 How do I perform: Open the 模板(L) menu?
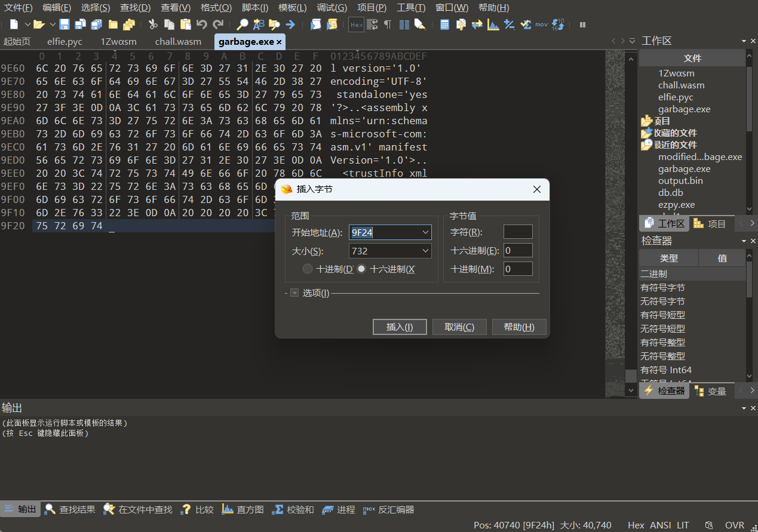click(293, 8)
